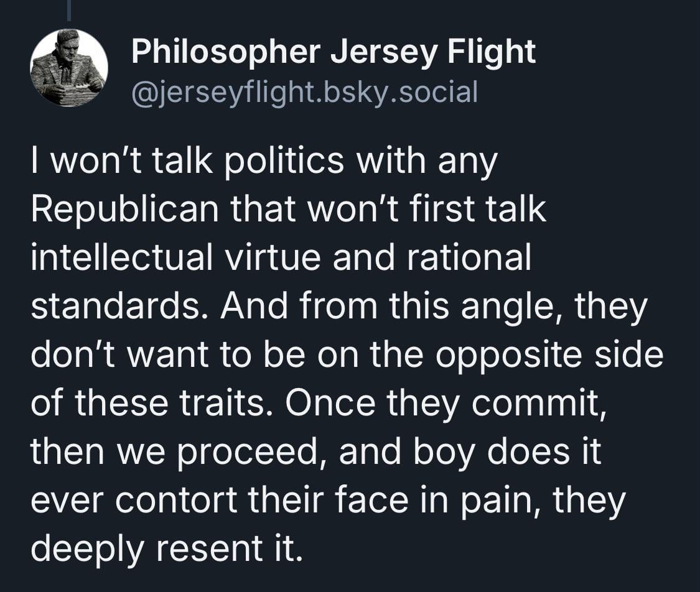
Task: Open Philosopher Jersey Flight's profile avatar
Action: coord(68,68)
